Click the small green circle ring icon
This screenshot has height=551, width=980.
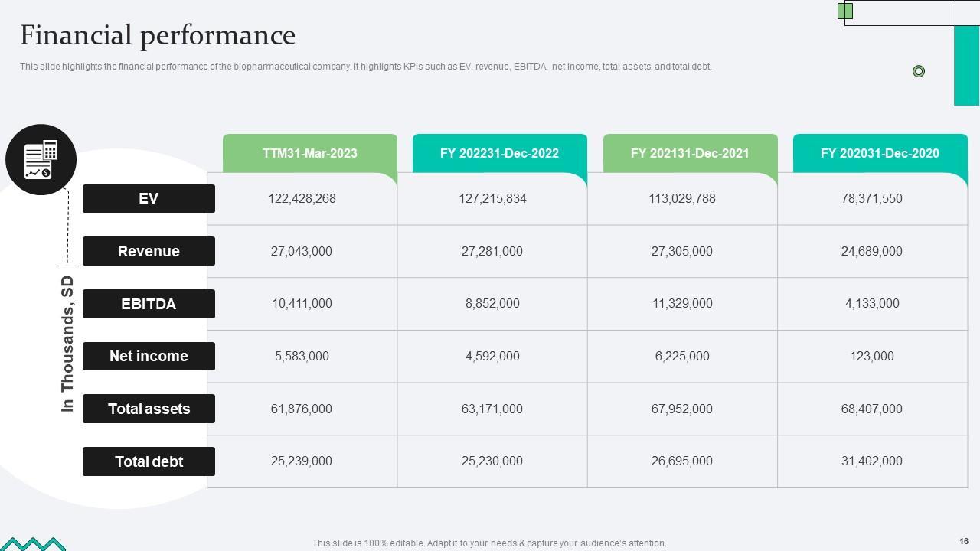[919, 71]
